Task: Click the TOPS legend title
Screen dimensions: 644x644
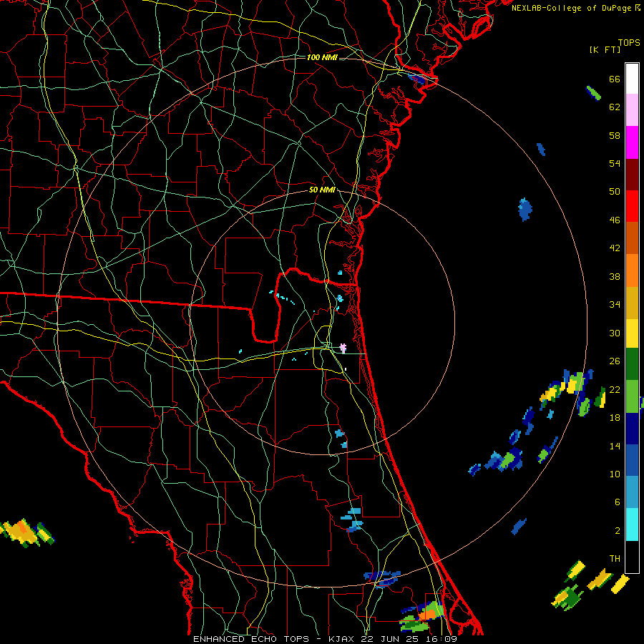Action: pyautogui.click(x=629, y=43)
